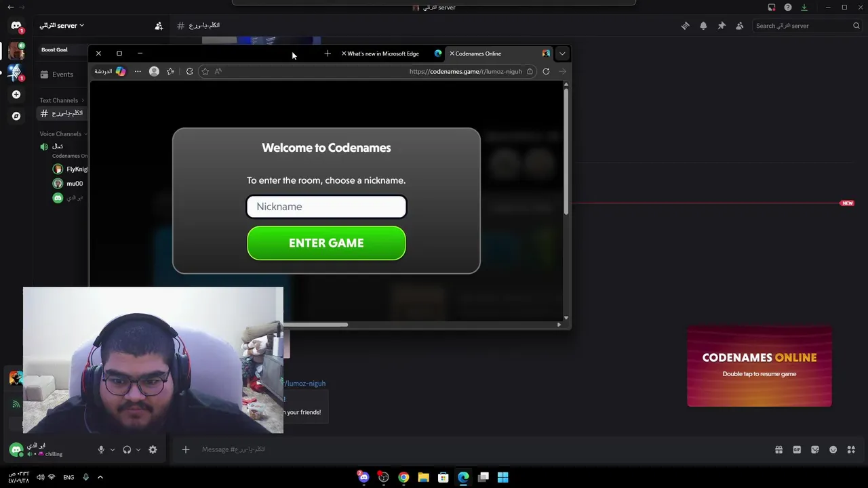Open the microphone input options arrow
Screen dimensions: 868x488
pyautogui.click(x=112, y=449)
